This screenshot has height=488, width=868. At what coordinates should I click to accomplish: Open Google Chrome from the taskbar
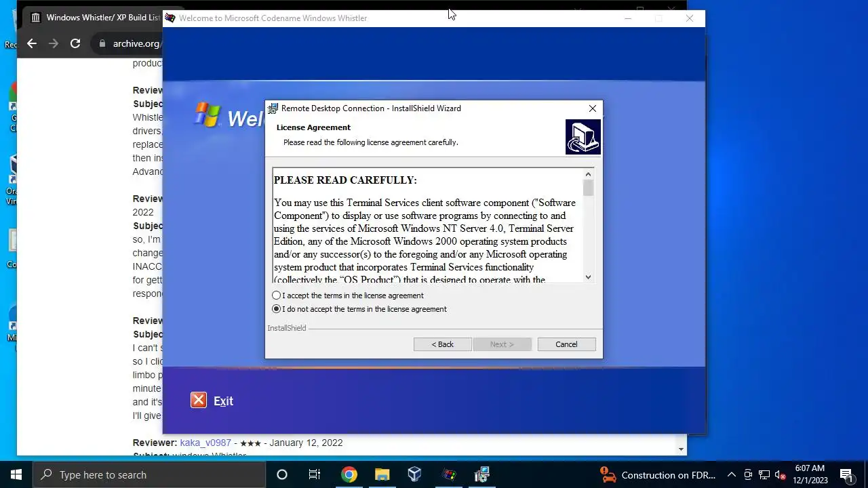click(349, 474)
